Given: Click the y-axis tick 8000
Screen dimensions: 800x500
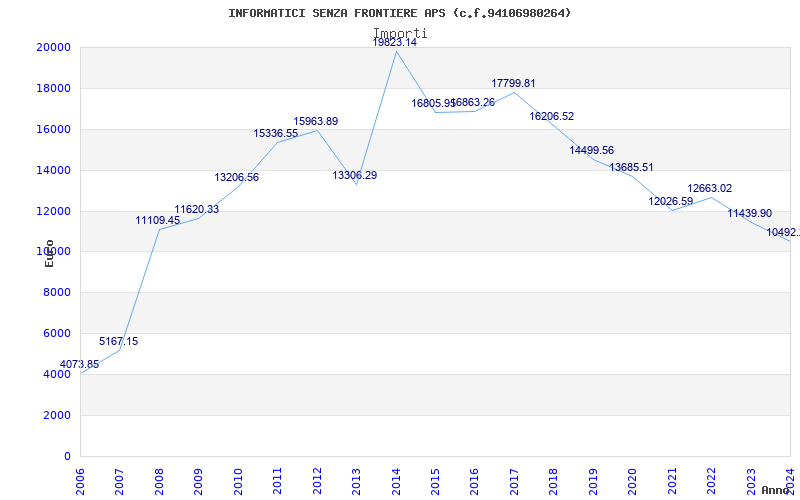Looking at the screenshot, I should pyautogui.click(x=56, y=292).
